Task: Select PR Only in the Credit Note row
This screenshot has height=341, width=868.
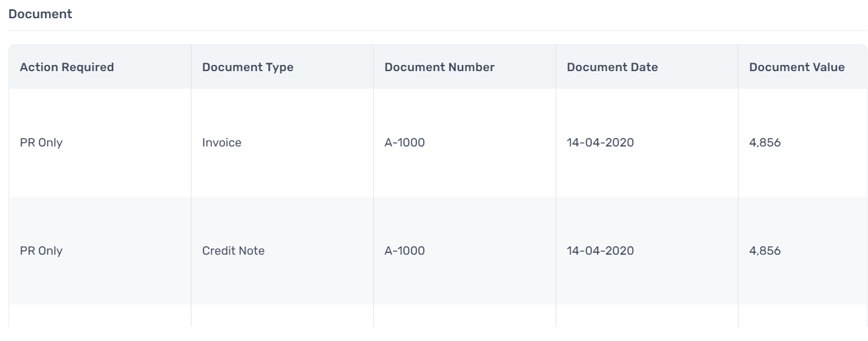Action: pyautogui.click(x=41, y=251)
